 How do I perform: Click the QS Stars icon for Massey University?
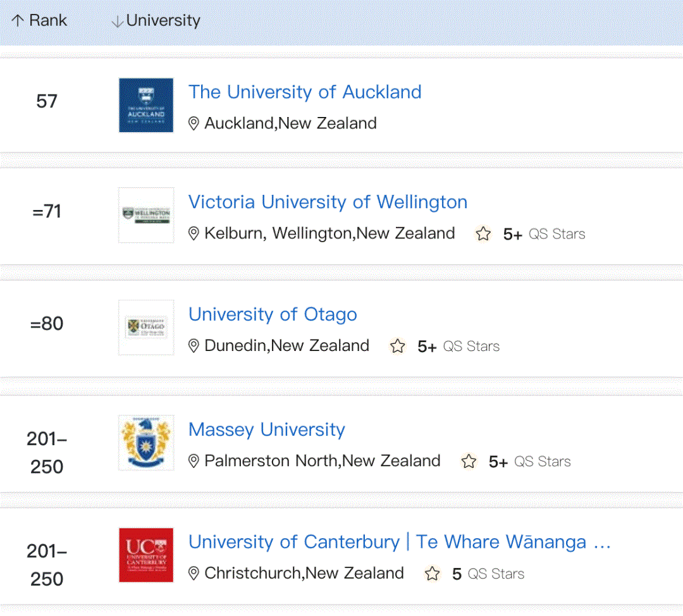click(x=469, y=461)
